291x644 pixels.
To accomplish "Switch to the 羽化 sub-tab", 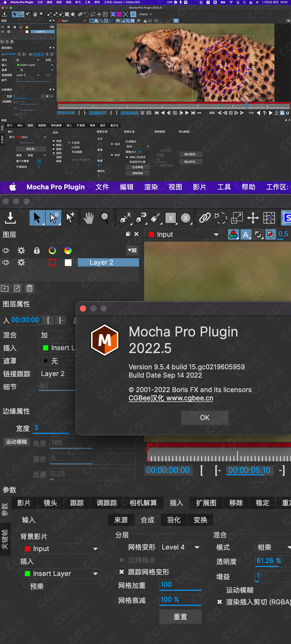I will tap(174, 520).
